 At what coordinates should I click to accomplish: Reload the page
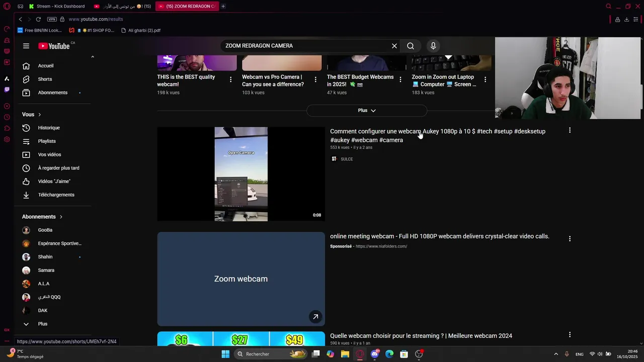pos(38,19)
